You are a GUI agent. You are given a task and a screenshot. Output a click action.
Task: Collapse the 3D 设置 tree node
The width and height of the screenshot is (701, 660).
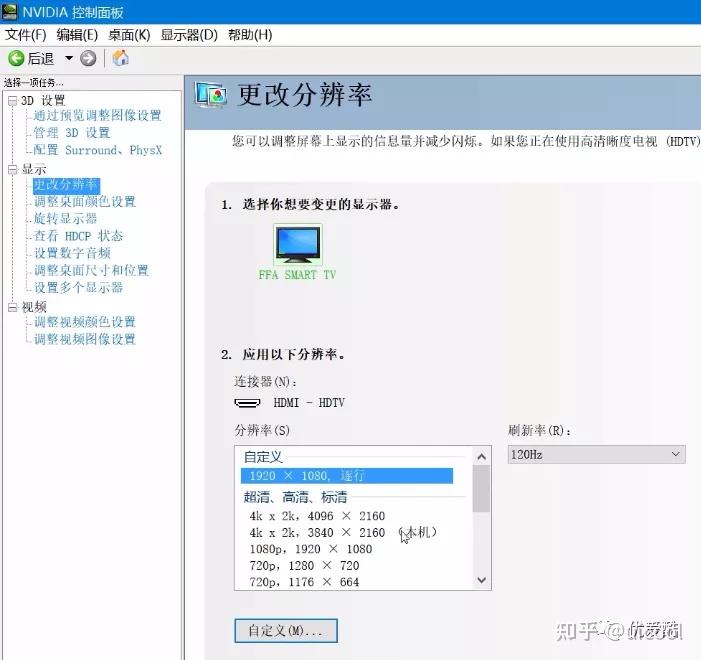coord(13,101)
